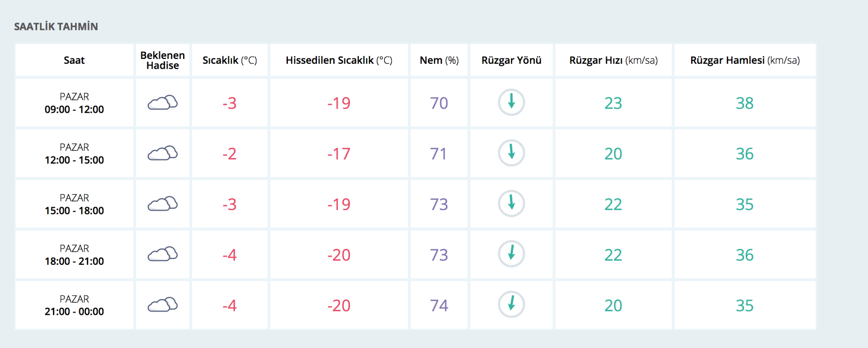This screenshot has height=348, width=868.
Task: Click the Beklenen Hadise column header
Action: [x=163, y=60]
